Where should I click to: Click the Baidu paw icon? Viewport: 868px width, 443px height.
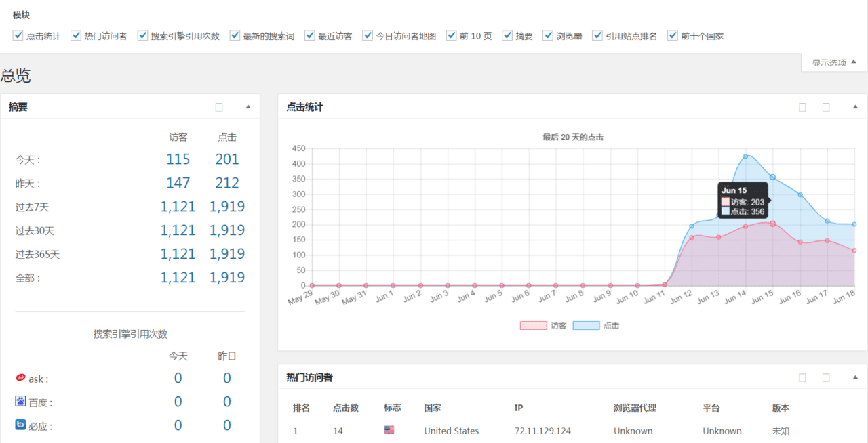point(20,402)
